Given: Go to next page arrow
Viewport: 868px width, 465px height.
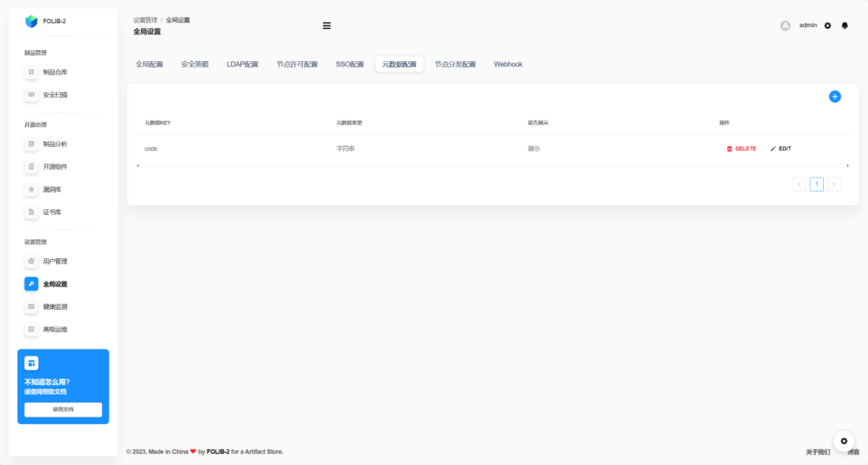Looking at the screenshot, I should tap(833, 184).
